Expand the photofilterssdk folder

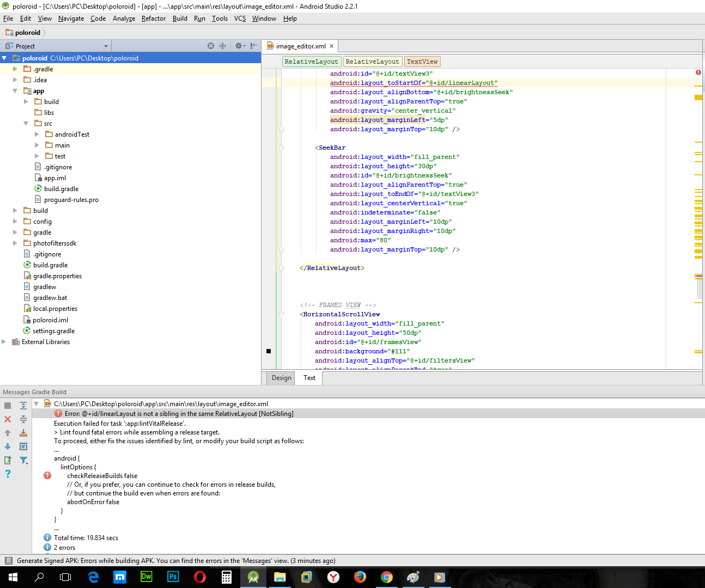pyautogui.click(x=15, y=243)
